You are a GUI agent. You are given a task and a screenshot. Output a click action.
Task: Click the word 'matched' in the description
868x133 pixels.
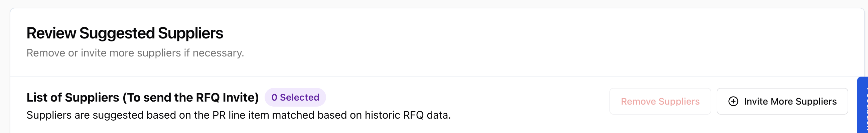pyautogui.click(x=293, y=115)
